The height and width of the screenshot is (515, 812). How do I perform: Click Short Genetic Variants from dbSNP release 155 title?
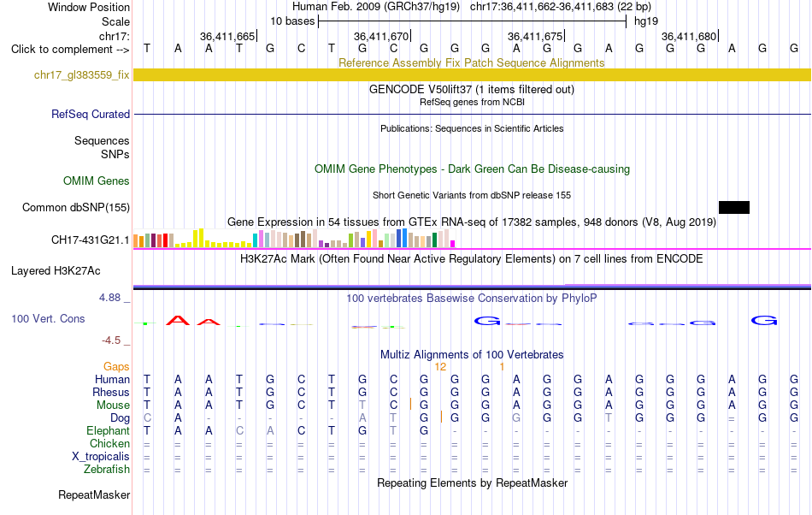(x=472, y=195)
